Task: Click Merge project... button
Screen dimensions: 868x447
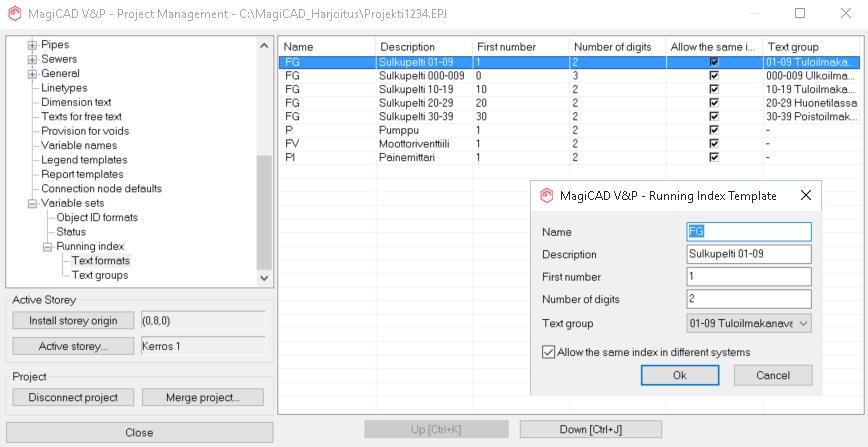Action: pyautogui.click(x=203, y=397)
